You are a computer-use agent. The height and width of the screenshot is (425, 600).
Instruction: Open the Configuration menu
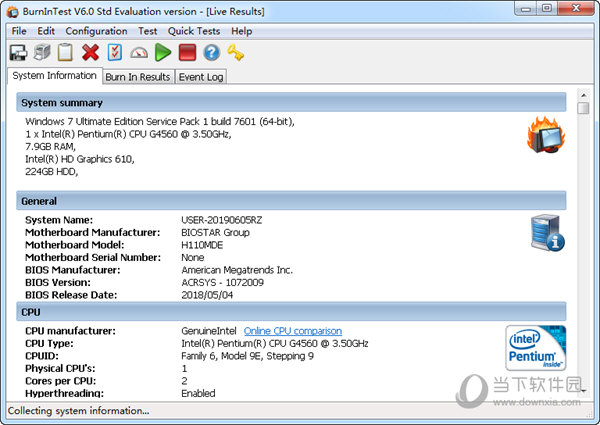click(96, 31)
